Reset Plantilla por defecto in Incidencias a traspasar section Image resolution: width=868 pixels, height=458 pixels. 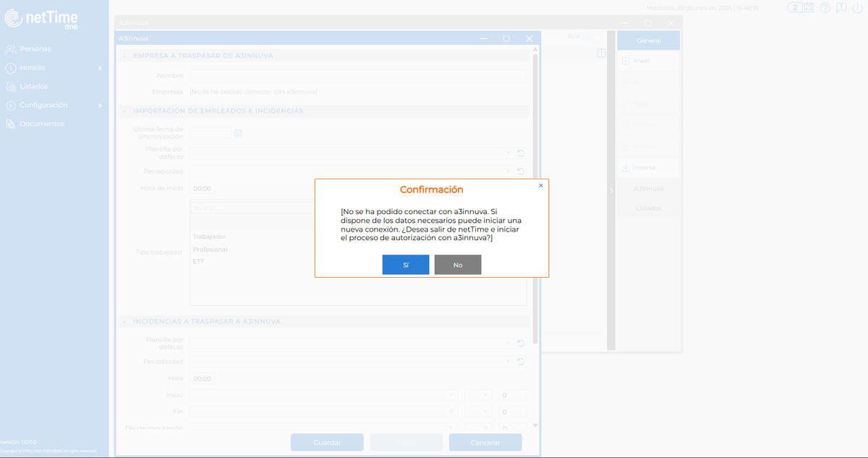coord(520,343)
